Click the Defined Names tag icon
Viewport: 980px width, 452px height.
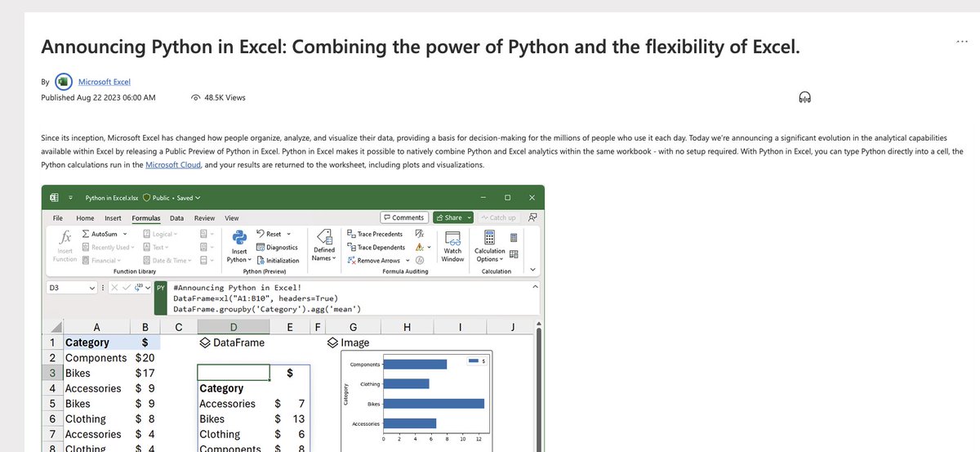(323, 236)
